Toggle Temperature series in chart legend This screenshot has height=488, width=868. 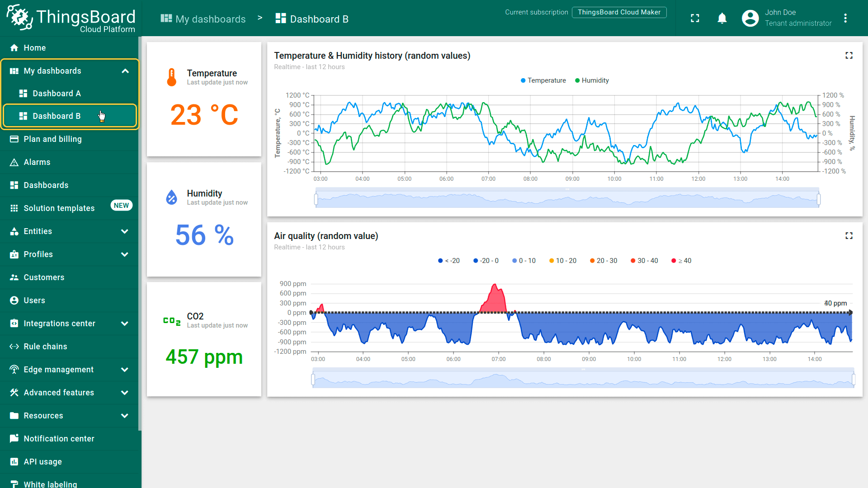click(x=543, y=80)
